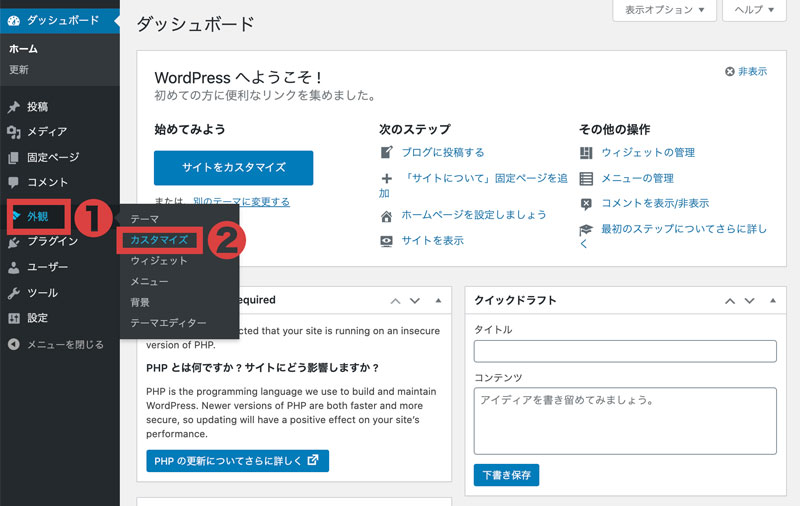Click the comment-x icon beside コメントを表示/非表示
Image resolution: width=800 pixels, height=506 pixels.
click(586, 204)
